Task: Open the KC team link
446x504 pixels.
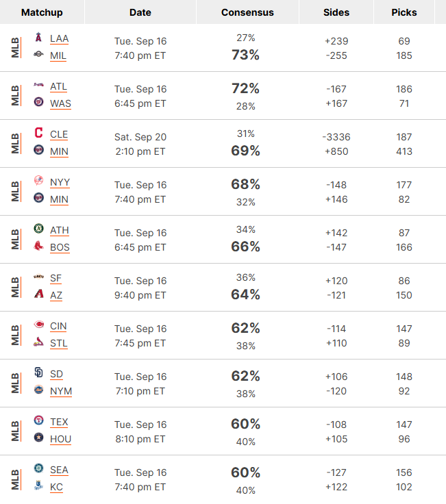Action: click(56, 488)
